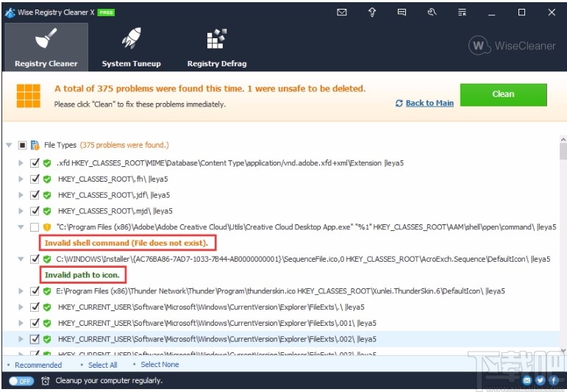Viewport: 567px width, 392px height.
Task: Click green shield icon on .jdf row
Action: pyautogui.click(x=47, y=195)
